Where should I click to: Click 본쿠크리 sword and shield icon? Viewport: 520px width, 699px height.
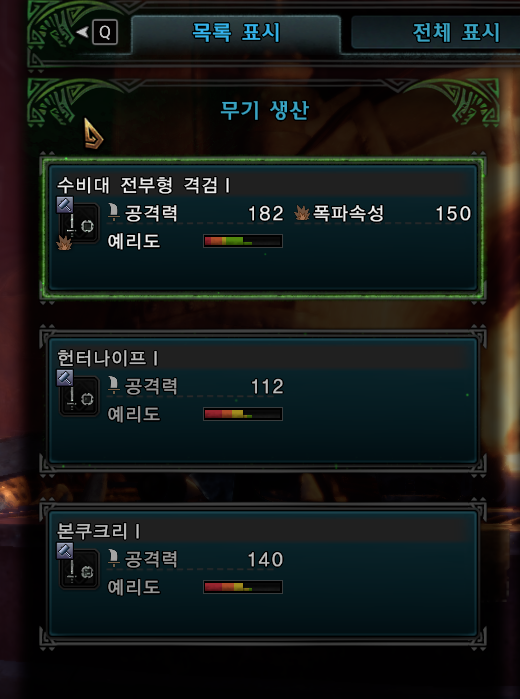pyautogui.click(x=80, y=569)
